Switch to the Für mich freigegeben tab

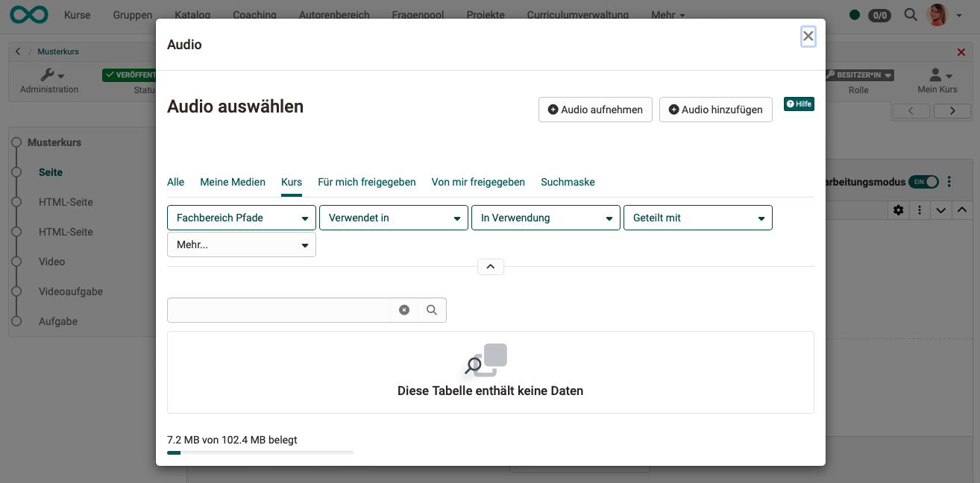[x=366, y=182]
